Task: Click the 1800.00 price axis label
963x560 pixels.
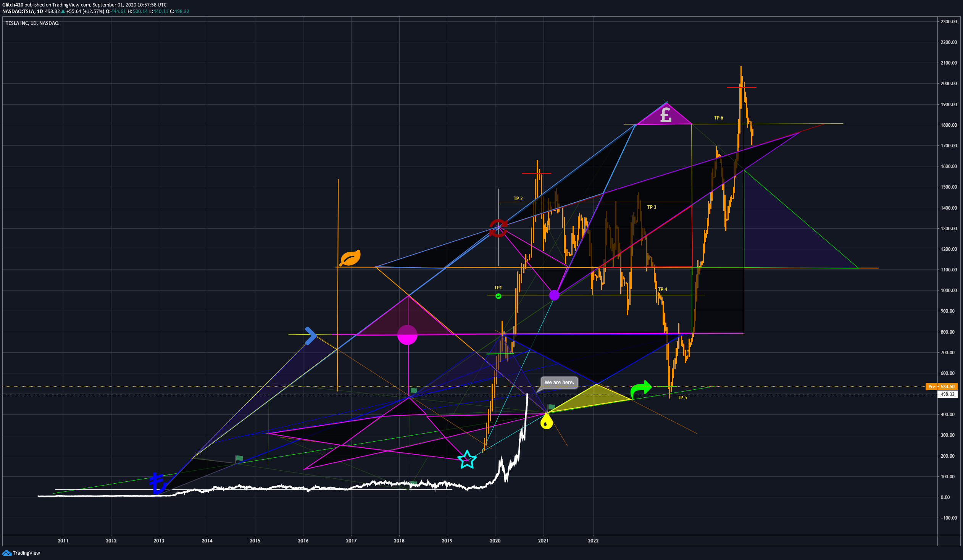Action: [x=949, y=125]
